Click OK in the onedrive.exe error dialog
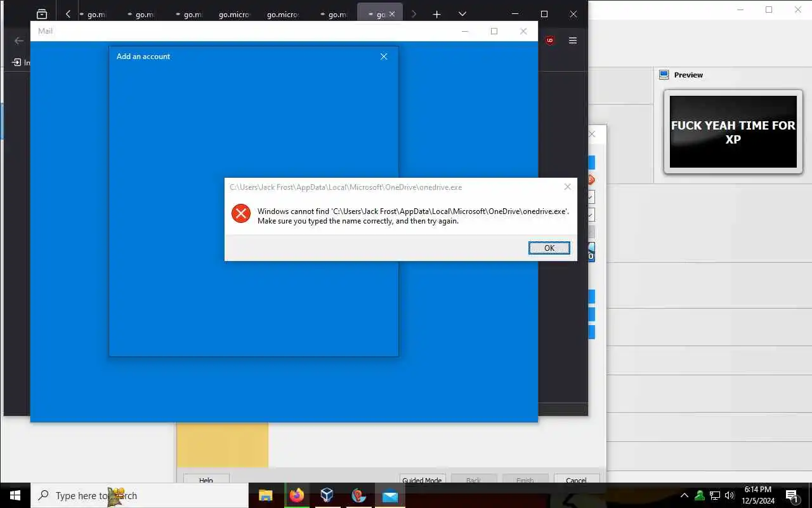812x508 pixels. tap(549, 248)
